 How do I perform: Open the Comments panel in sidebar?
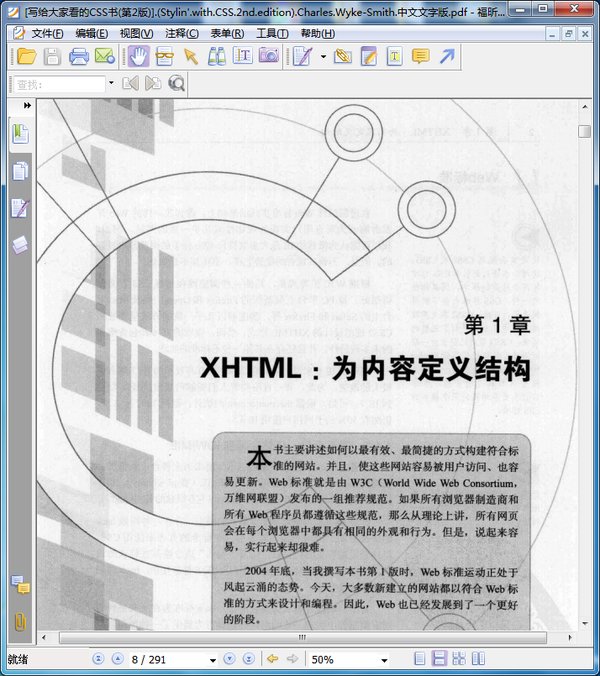pyautogui.click(x=20, y=585)
